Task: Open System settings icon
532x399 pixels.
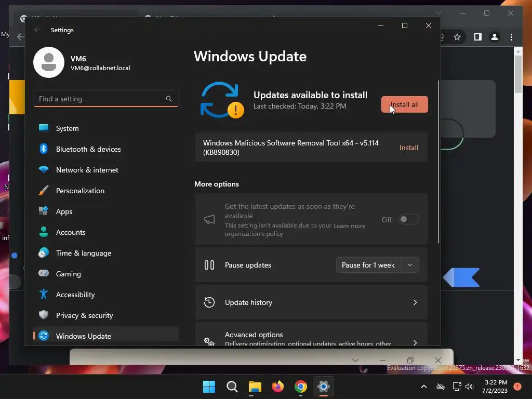Action: pyautogui.click(x=44, y=128)
